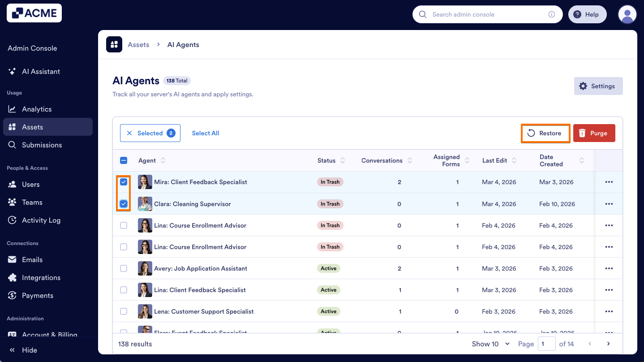Go to Submissions
Viewport: 644px width, 362px height.
[42, 145]
